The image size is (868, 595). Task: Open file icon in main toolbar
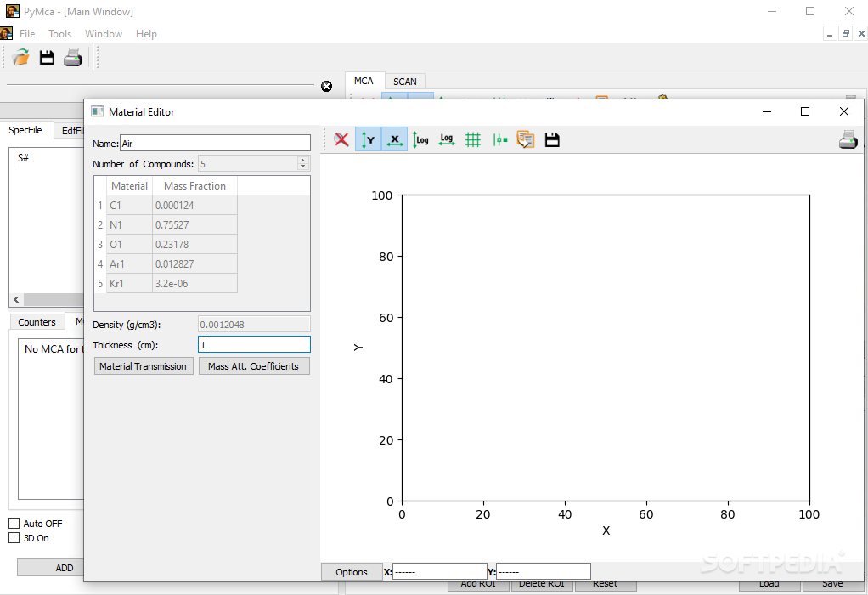click(21, 57)
